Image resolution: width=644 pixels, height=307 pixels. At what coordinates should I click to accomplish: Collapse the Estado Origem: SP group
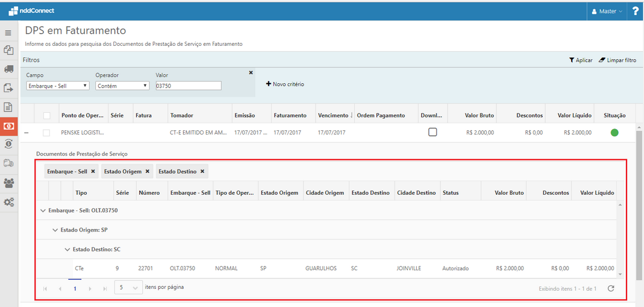[55, 230]
